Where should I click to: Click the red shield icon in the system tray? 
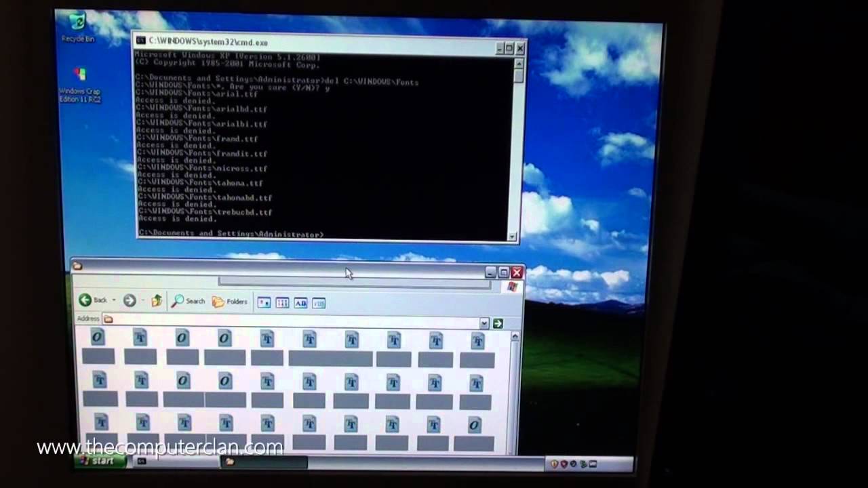[x=564, y=464]
